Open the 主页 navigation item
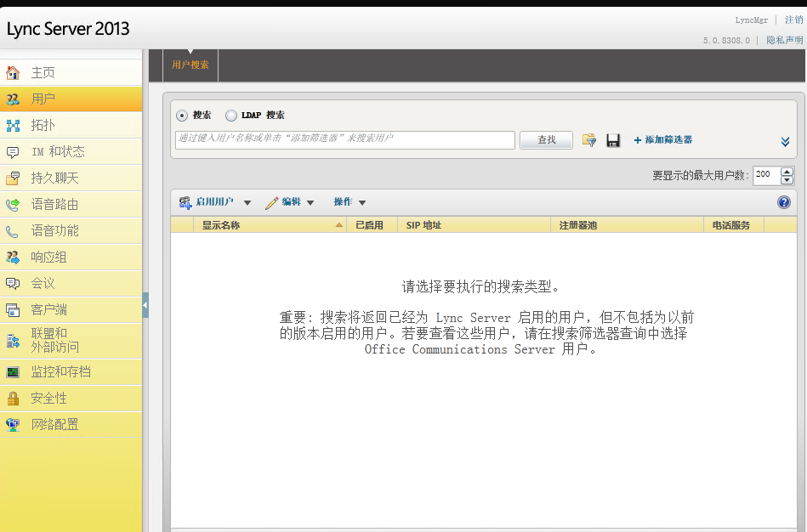Image resolution: width=807 pixels, height=532 pixels. click(71, 72)
